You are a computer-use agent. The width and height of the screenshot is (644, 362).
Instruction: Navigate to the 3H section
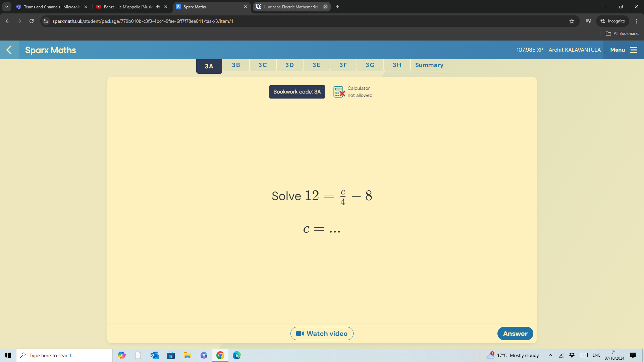tap(397, 65)
